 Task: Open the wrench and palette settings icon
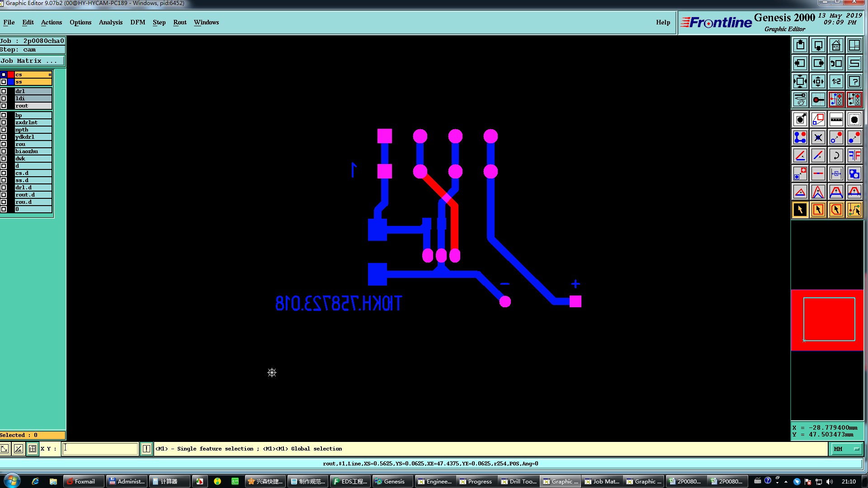800,99
